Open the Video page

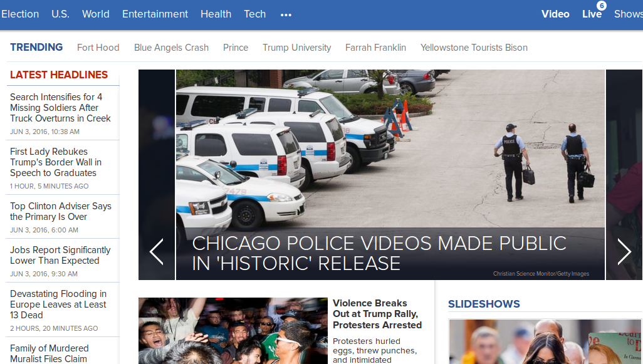pos(555,14)
